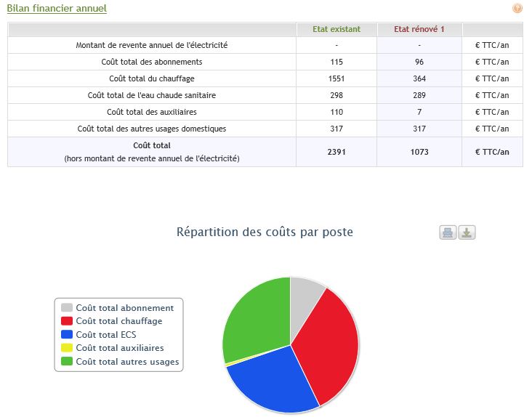Image resolution: width=532 pixels, height=417 pixels.
Task: Click row label Coût total des autres usages domestiques
Action: (152, 129)
